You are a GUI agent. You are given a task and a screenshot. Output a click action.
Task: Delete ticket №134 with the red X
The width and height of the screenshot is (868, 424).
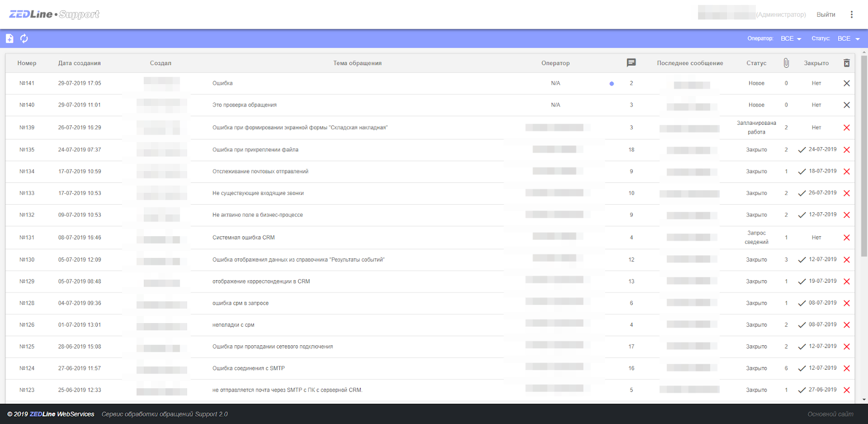[x=846, y=172]
